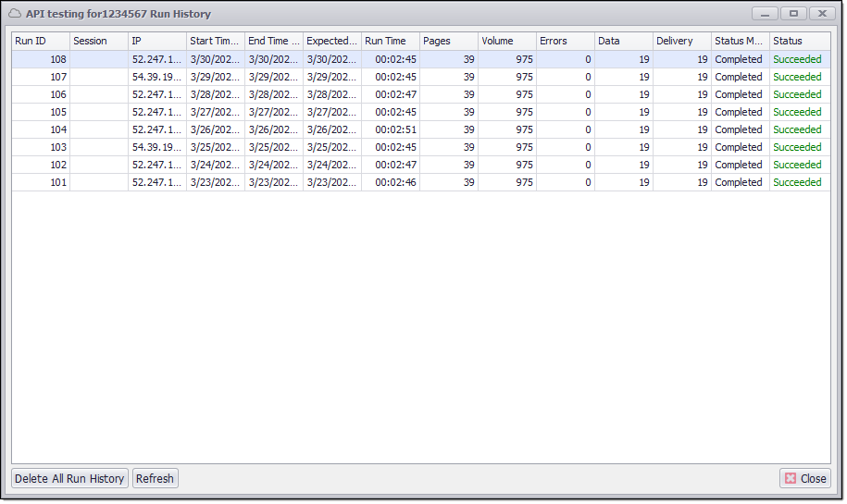Screen dimensions: 847x504
Task: Click the IP column header
Action: tap(156, 41)
